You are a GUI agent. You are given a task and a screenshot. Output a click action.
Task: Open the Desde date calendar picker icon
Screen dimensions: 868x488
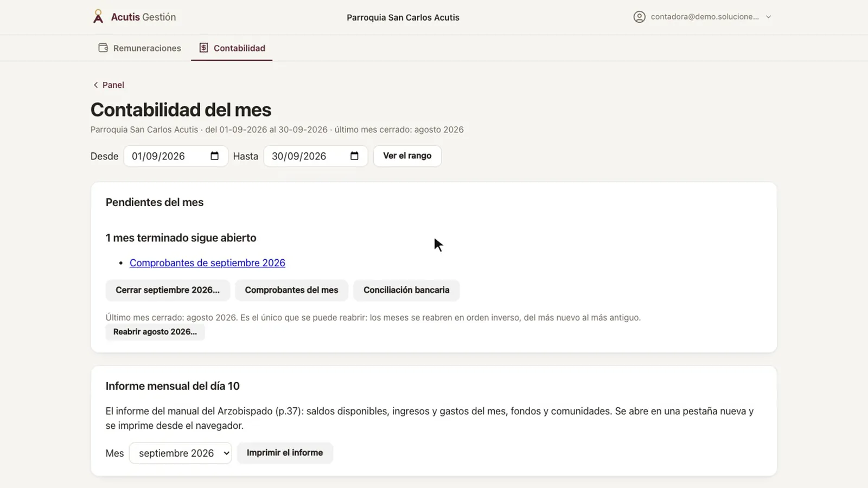[215, 156]
